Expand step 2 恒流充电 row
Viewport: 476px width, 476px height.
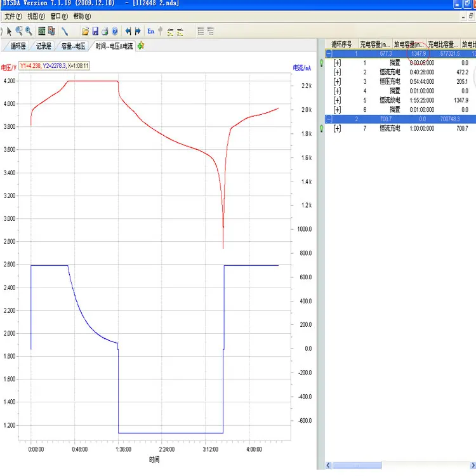pyautogui.click(x=337, y=72)
